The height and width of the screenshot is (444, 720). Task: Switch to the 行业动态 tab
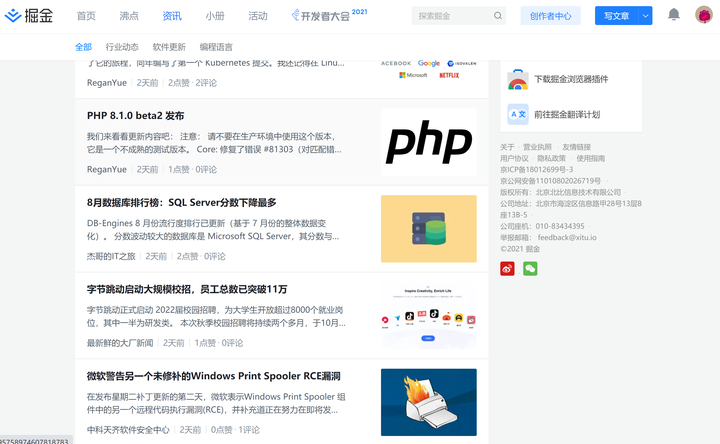pos(122,47)
